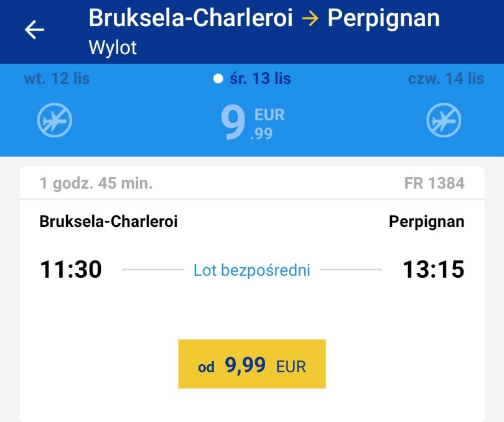
Task: Click the Bruksela-Charleroi header title
Action: point(191,18)
